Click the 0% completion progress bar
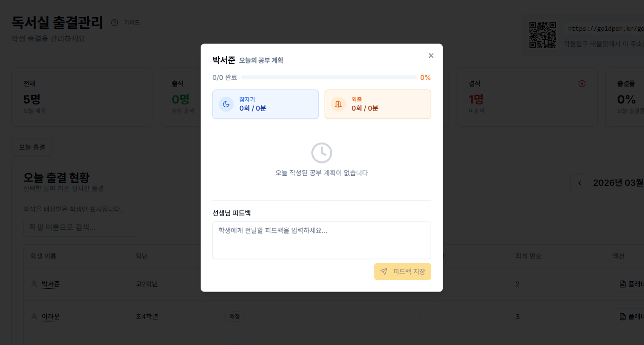 (x=326, y=77)
